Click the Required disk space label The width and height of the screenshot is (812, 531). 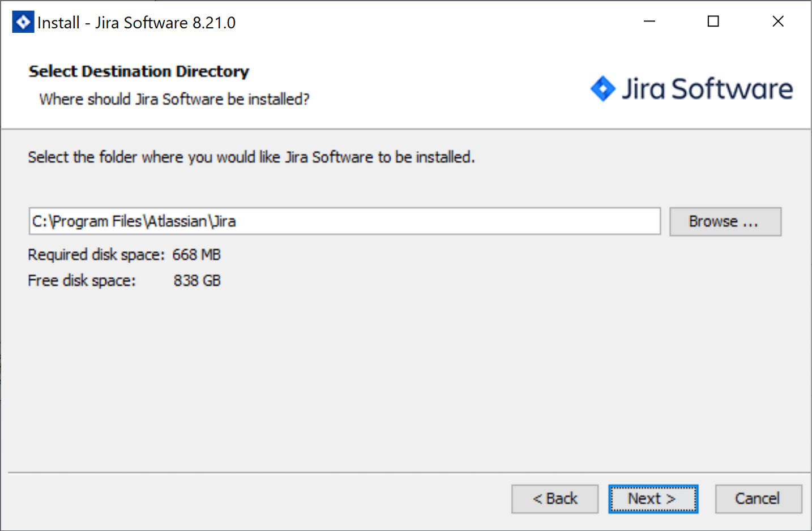coord(95,255)
